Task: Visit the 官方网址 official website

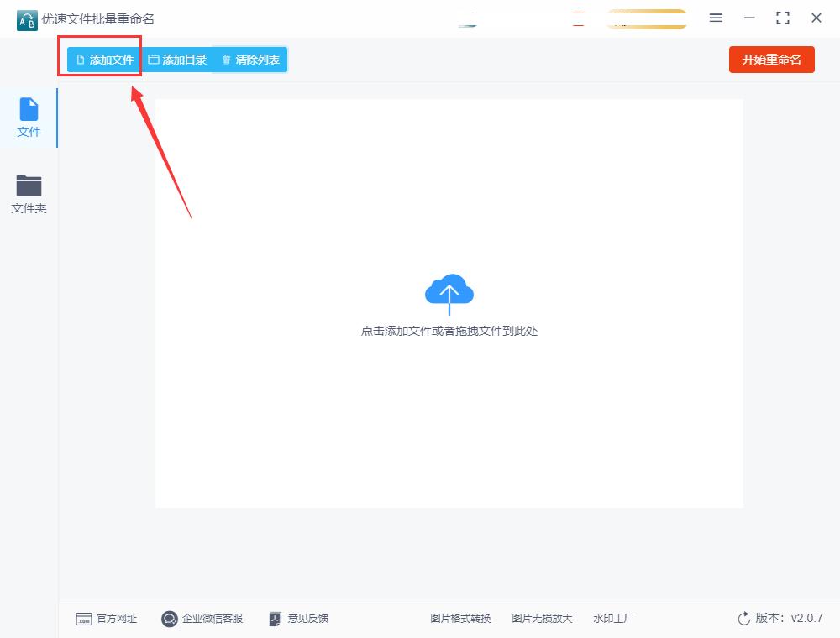Action: coord(106,619)
